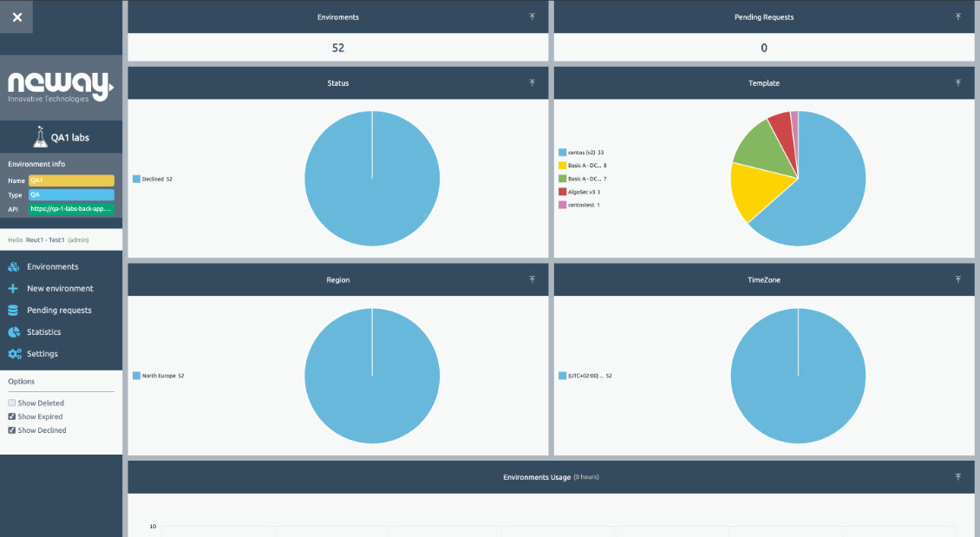Uncheck the Show Declined option

(13, 429)
